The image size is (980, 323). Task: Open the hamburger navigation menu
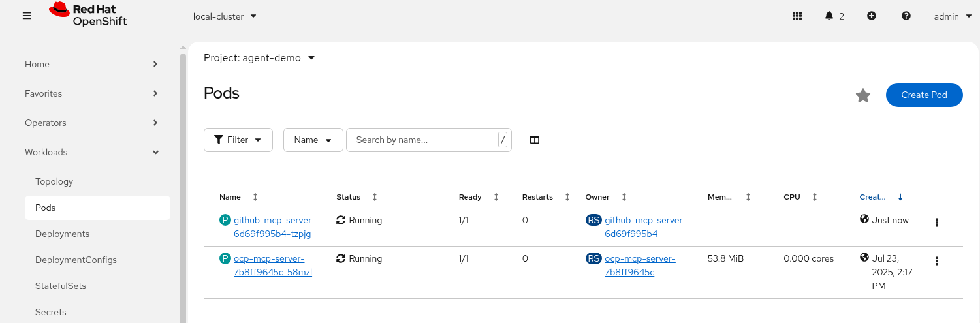tap(27, 16)
